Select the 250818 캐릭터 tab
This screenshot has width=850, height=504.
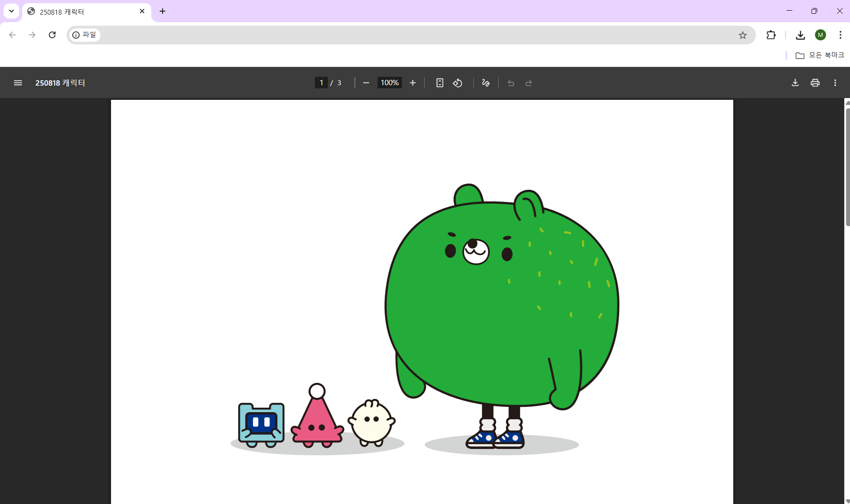pyautogui.click(x=87, y=12)
